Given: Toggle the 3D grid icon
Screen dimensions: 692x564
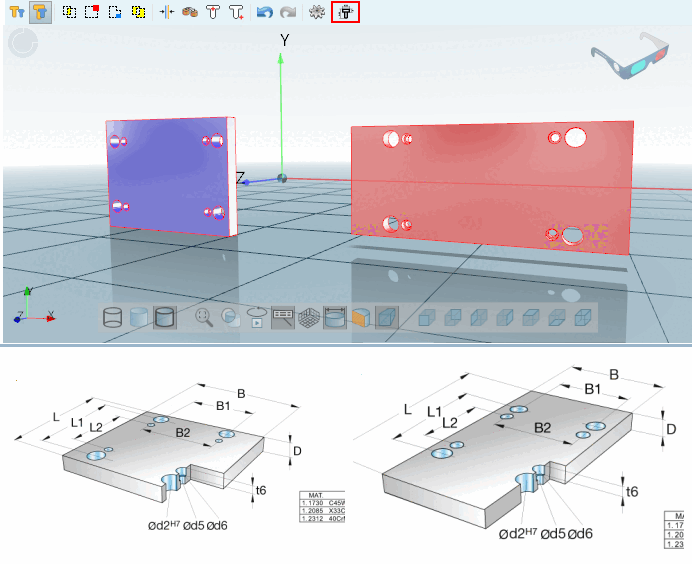Looking at the screenshot, I should pyautogui.click(x=309, y=317).
